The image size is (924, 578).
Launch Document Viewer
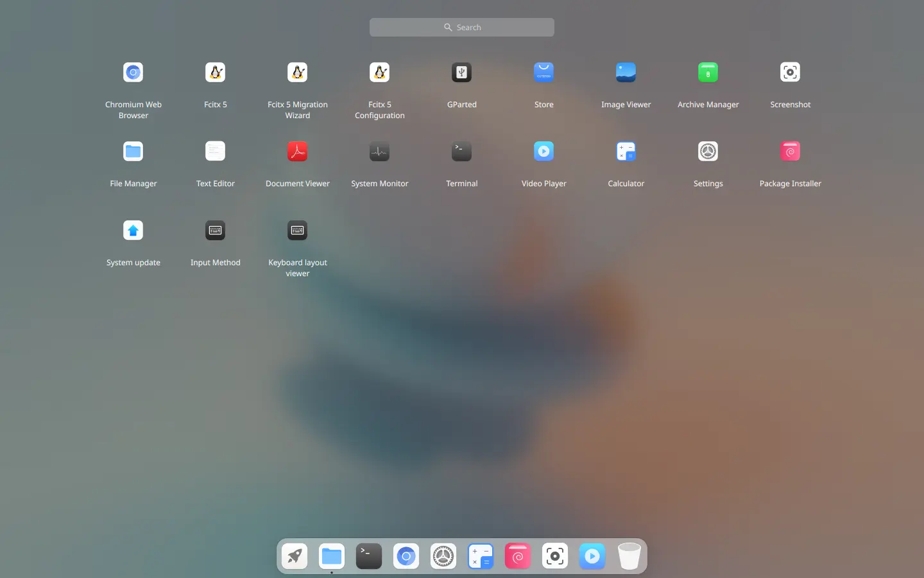pyautogui.click(x=297, y=152)
